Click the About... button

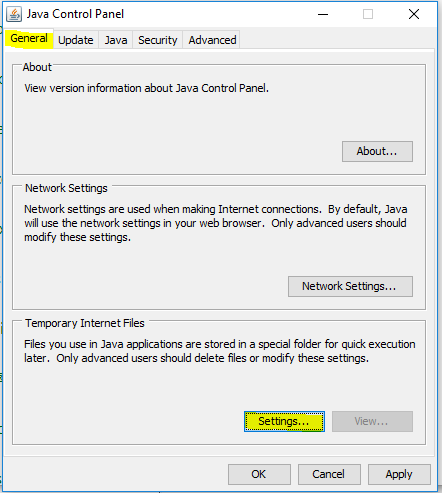(x=377, y=151)
